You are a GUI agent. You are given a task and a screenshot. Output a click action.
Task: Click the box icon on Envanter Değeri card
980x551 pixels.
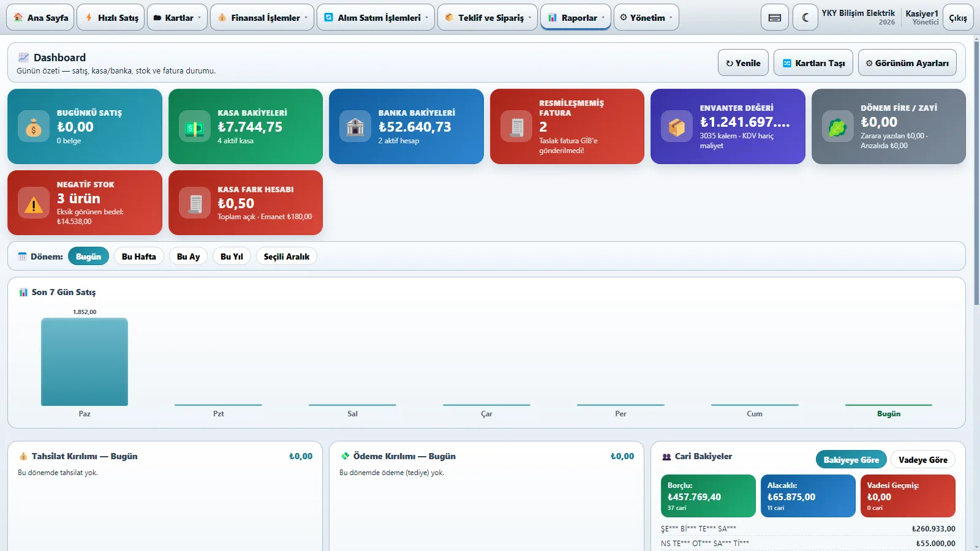point(677,127)
